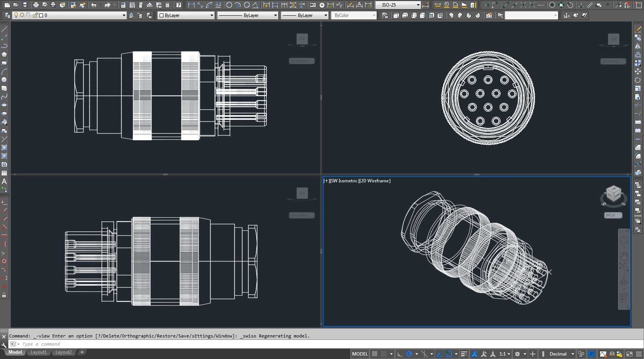The width and height of the screenshot is (644, 359).
Task: Switch to the Layout2 tab
Action: (63, 352)
